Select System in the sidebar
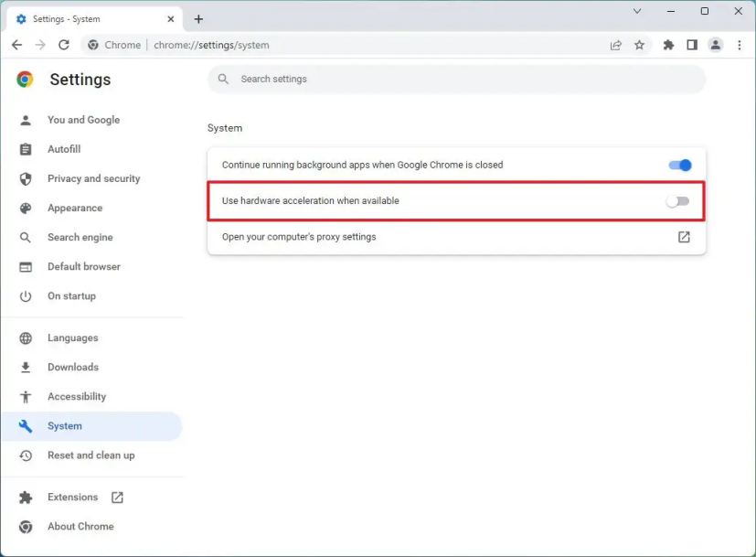This screenshot has height=557, width=756. tap(91, 426)
